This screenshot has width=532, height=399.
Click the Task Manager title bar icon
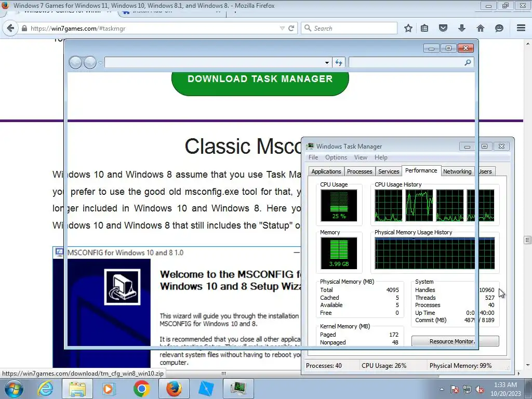click(310, 146)
